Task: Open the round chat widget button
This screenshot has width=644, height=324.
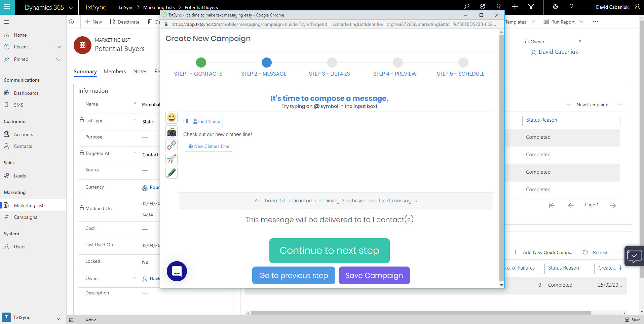Action: [177, 271]
